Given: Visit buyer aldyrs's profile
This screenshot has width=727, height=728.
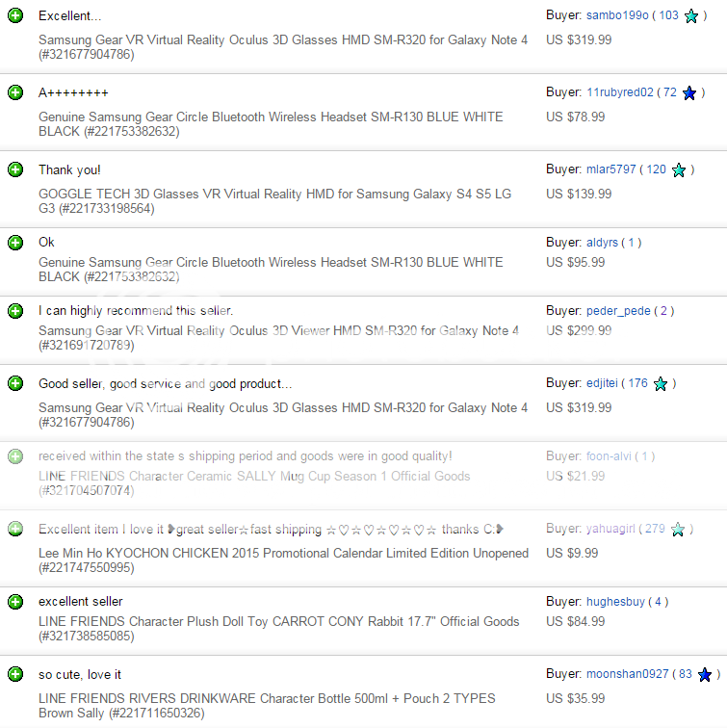Looking at the screenshot, I should [x=600, y=243].
